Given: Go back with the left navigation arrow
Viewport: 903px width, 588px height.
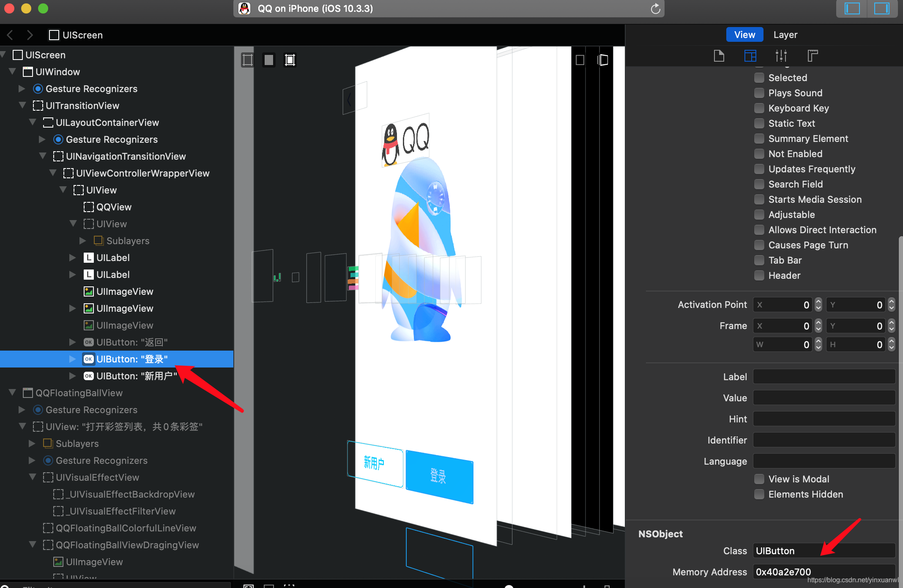Looking at the screenshot, I should pyautogui.click(x=10, y=35).
